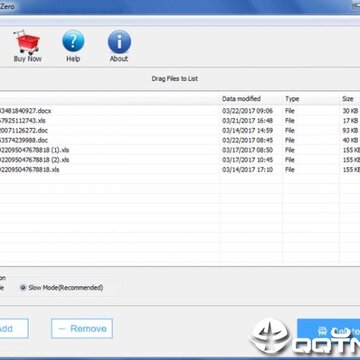The width and height of the screenshot is (360, 360).
Task: Select file ending 678818 (1).xls
Action: point(34,150)
